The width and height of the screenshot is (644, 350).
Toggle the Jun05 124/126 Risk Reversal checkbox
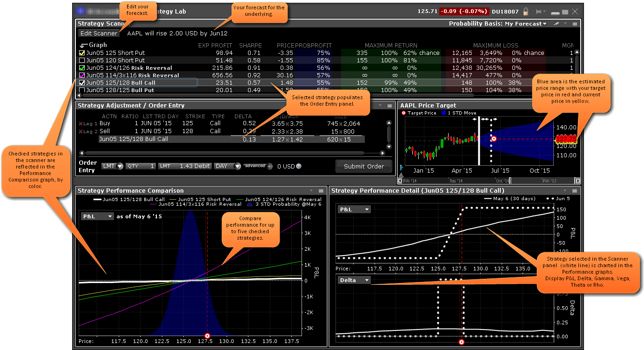pos(82,68)
